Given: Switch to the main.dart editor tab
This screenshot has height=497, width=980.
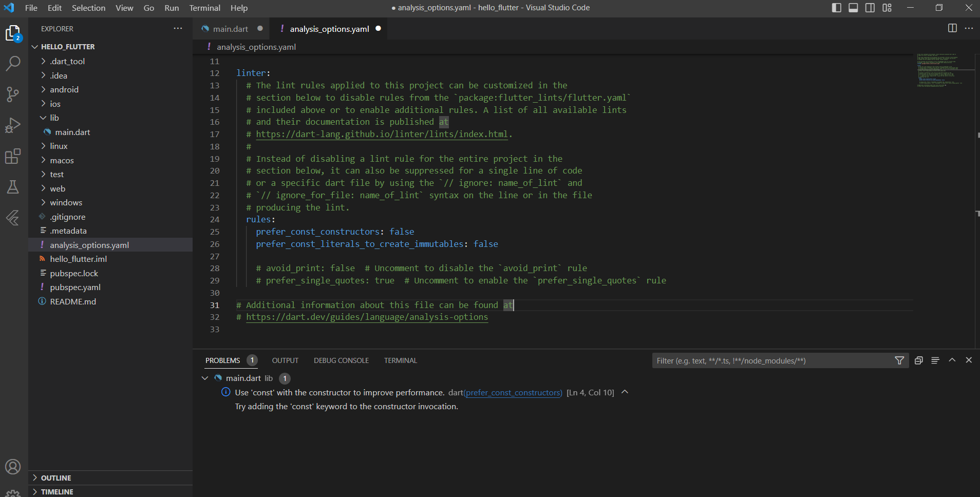Looking at the screenshot, I should click(232, 29).
